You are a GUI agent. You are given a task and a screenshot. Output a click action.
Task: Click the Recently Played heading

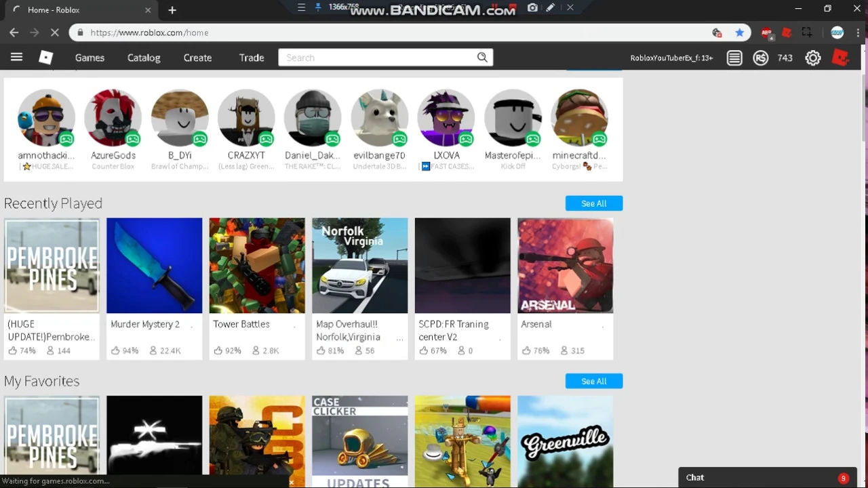coord(53,203)
